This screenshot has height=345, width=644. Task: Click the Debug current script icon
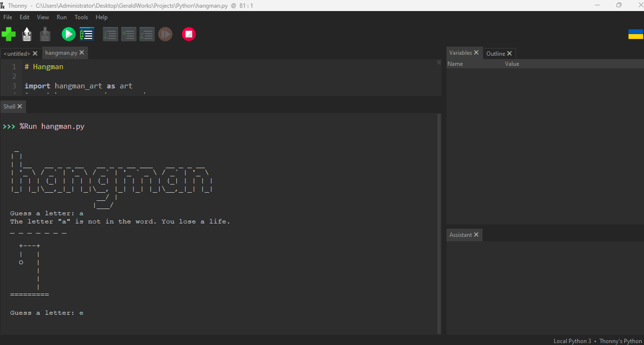(87, 34)
